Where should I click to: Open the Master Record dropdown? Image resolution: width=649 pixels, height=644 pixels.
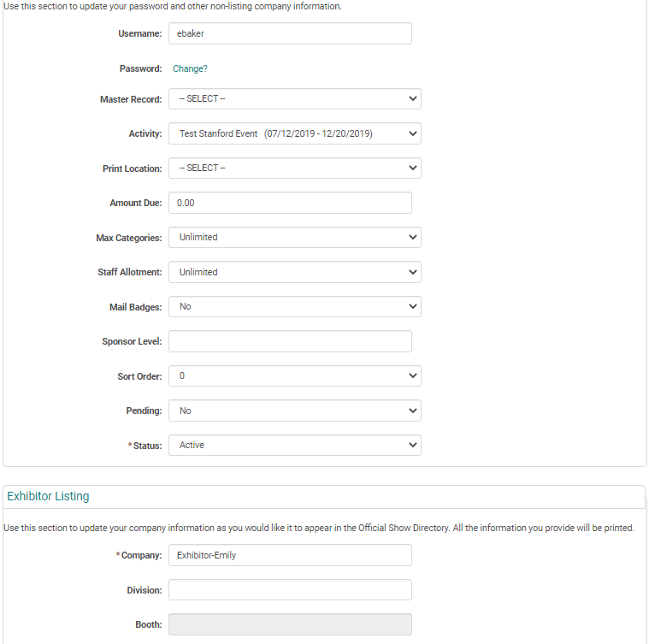[x=294, y=99]
